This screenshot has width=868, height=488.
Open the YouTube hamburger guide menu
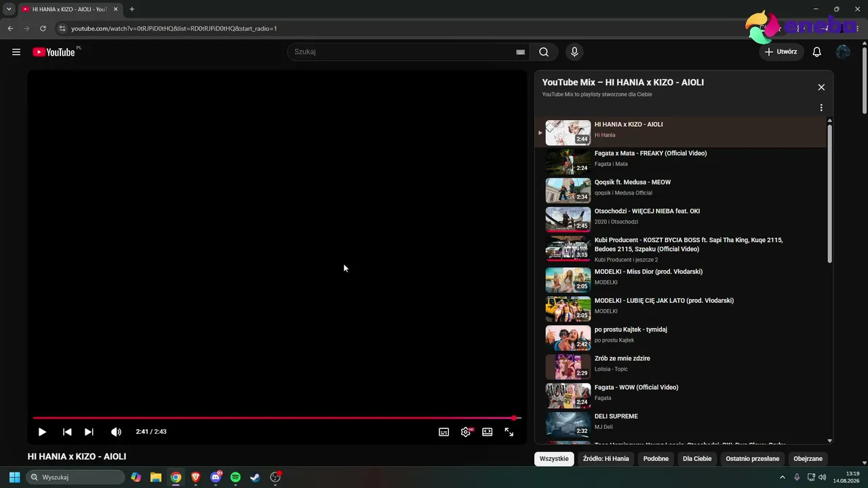tap(16, 52)
